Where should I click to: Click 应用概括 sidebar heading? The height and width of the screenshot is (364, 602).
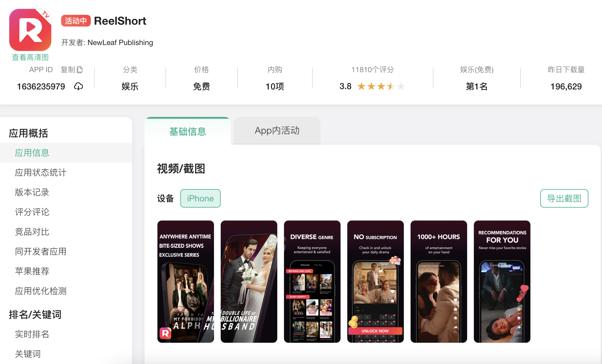click(28, 133)
